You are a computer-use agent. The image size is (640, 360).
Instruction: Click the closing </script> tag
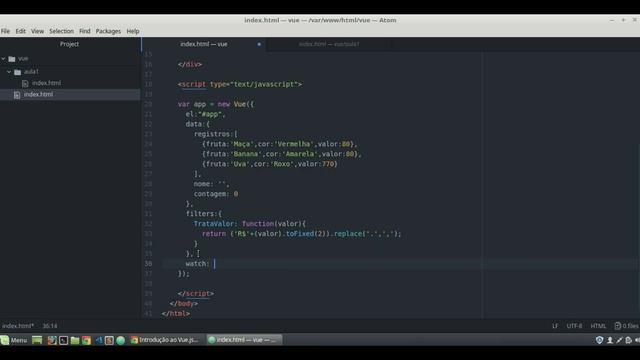pyautogui.click(x=196, y=293)
